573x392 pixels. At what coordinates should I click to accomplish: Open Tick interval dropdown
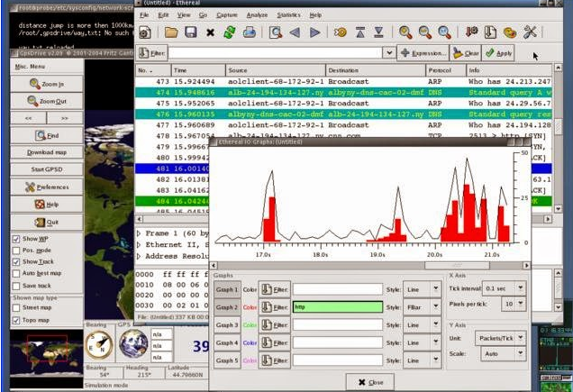pyautogui.click(x=505, y=288)
